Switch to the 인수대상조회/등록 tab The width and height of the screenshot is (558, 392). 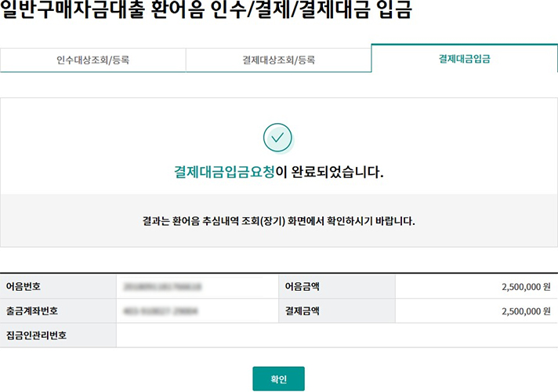tap(92, 60)
